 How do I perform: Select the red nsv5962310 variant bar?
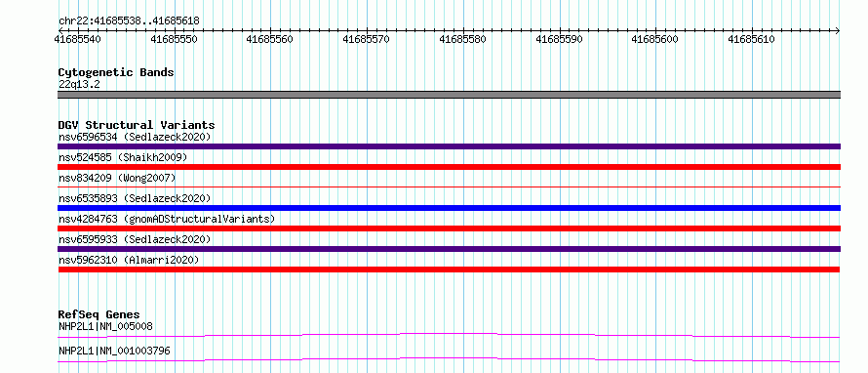coord(449,269)
